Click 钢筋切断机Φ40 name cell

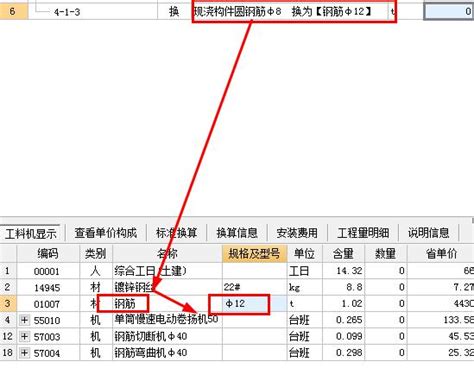tap(167, 336)
